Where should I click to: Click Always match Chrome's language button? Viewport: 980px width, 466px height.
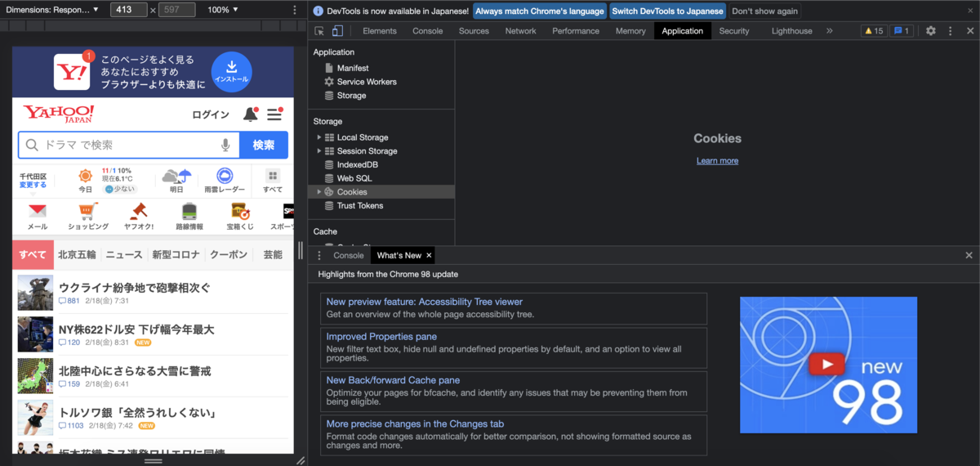coord(539,11)
